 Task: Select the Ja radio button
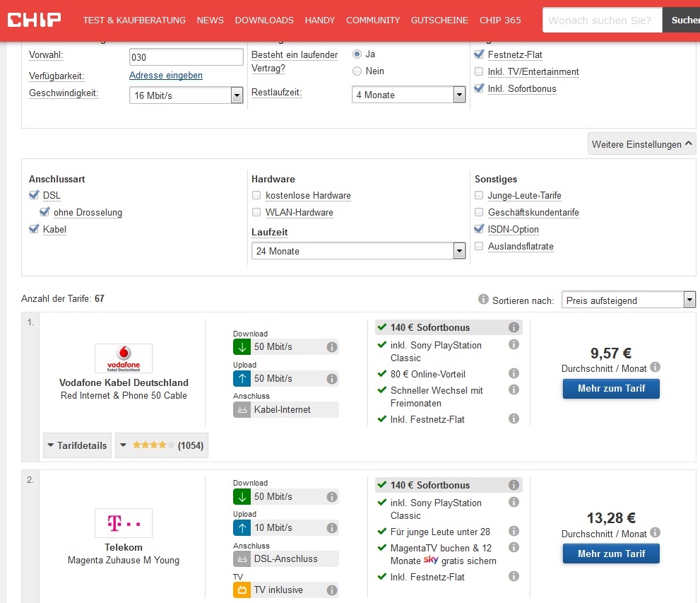tap(357, 54)
